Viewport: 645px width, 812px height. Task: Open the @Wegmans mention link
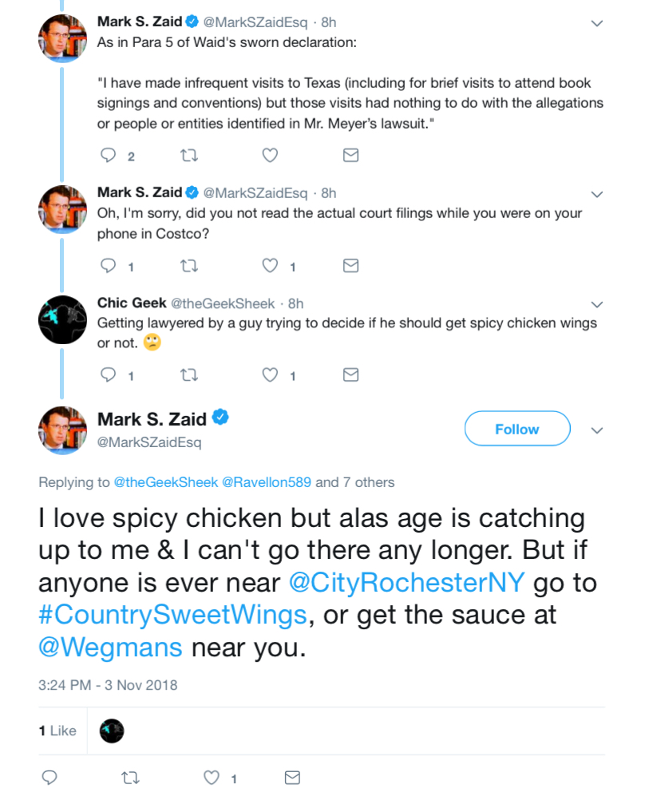pos(110,648)
